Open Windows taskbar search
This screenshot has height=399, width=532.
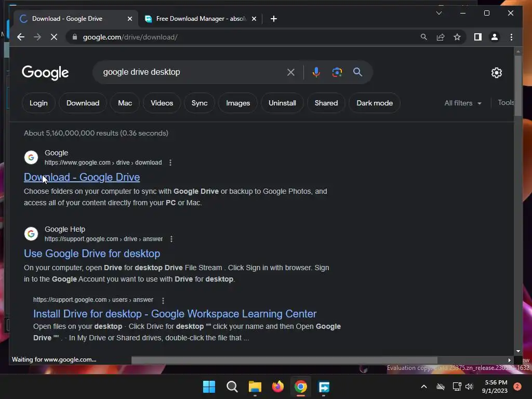point(232,387)
